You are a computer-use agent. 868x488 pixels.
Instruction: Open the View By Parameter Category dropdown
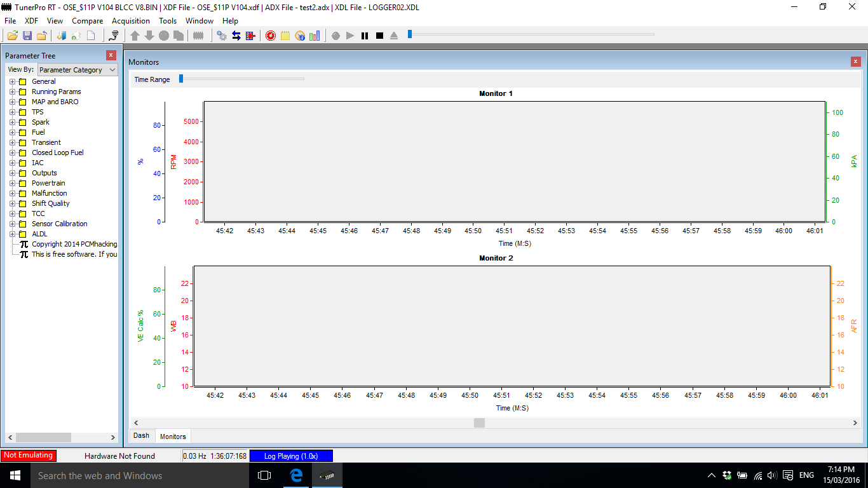[x=78, y=70]
